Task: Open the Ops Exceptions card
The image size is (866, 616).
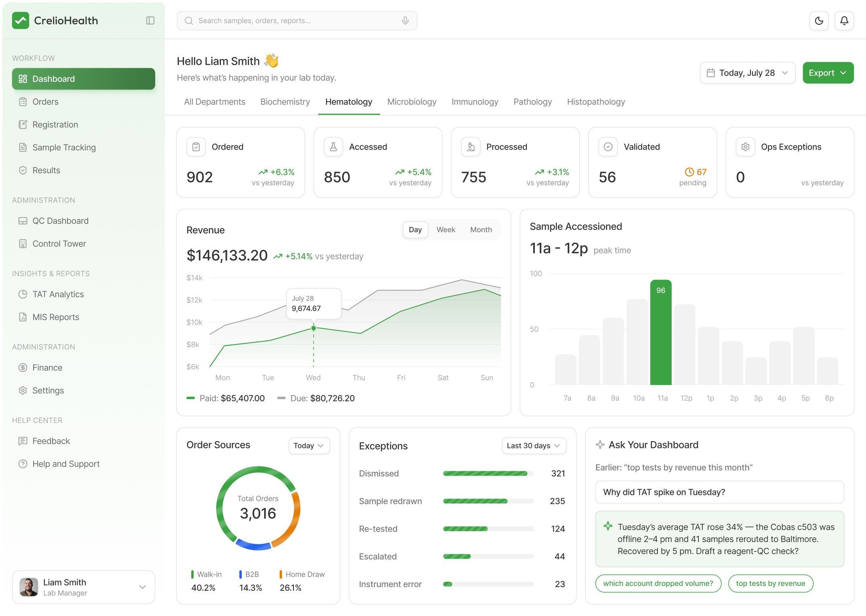Action: coord(790,162)
